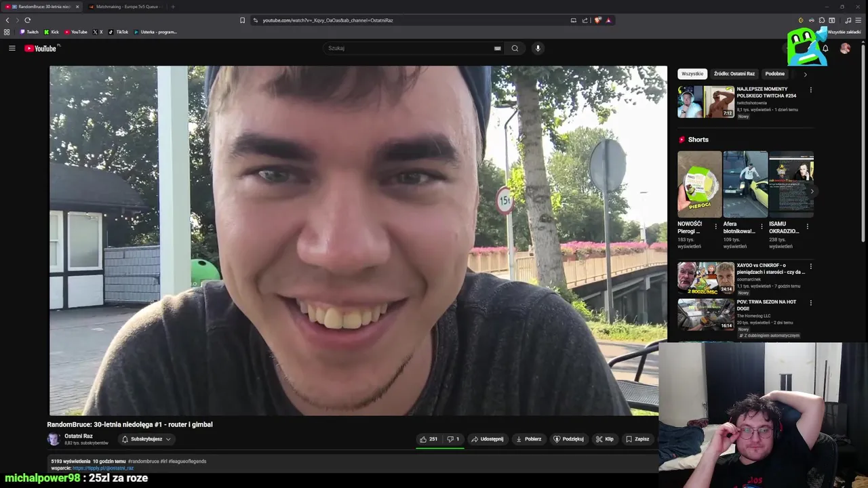868x488 pixels.
Task: Show the next Shorts with the right arrow
Action: [x=812, y=191]
